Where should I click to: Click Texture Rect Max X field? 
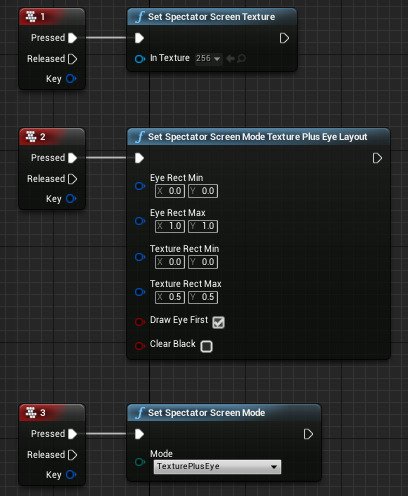click(170, 297)
